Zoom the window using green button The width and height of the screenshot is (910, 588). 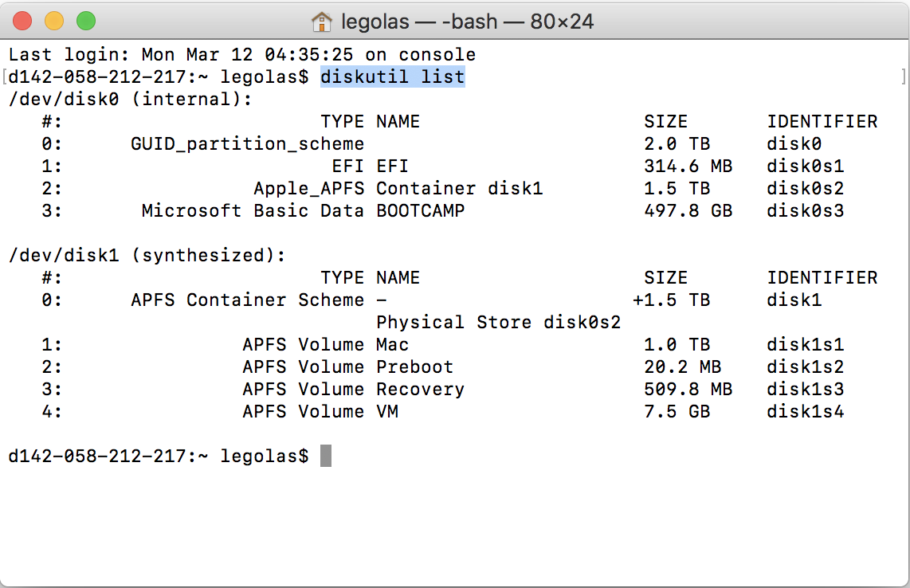point(85,22)
